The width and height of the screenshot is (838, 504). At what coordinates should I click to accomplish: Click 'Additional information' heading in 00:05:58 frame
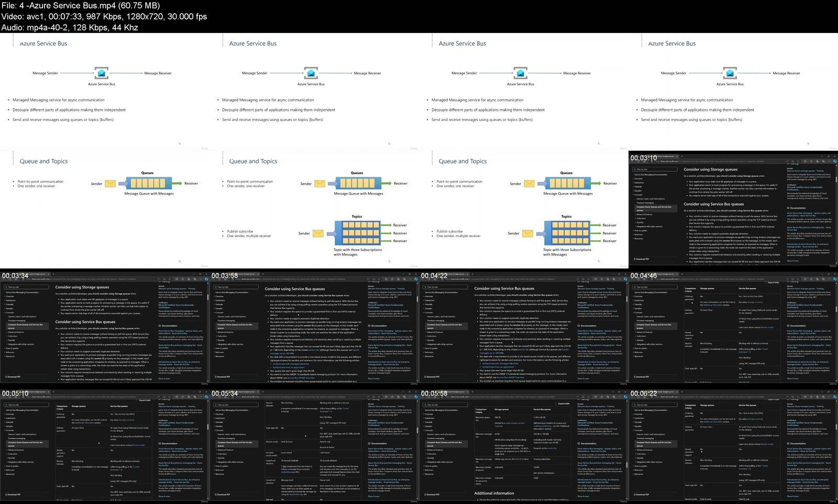[x=494, y=493]
